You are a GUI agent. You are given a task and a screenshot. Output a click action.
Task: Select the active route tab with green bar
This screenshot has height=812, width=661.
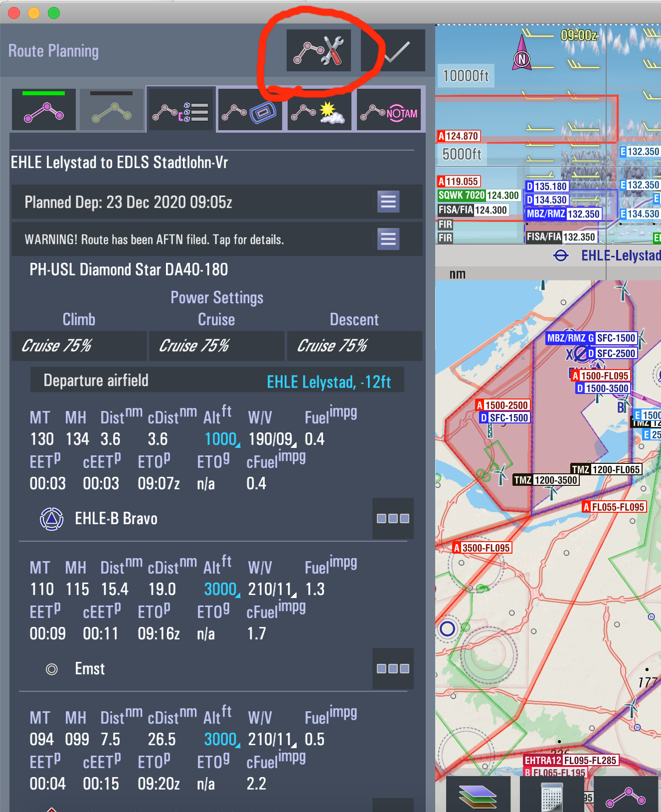click(x=44, y=110)
